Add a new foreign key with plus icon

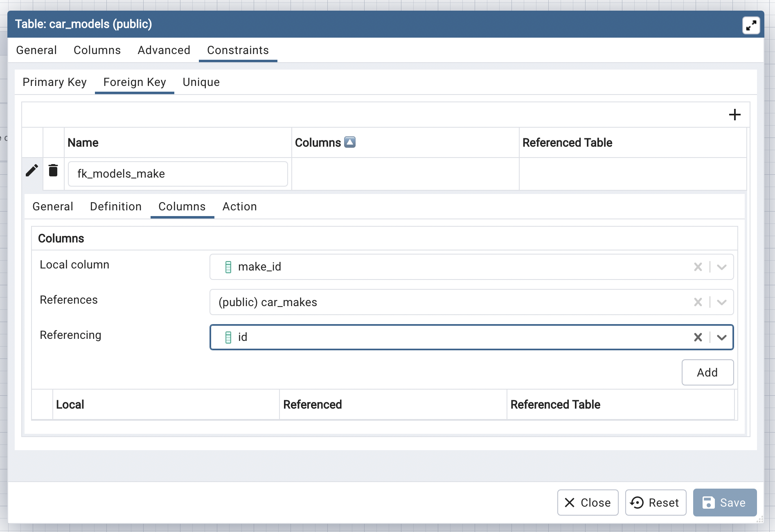click(734, 115)
